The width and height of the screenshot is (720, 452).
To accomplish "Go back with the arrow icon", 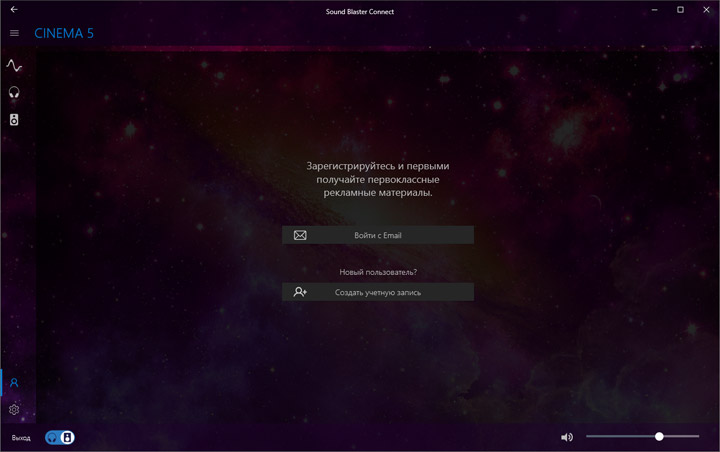I will point(14,9).
